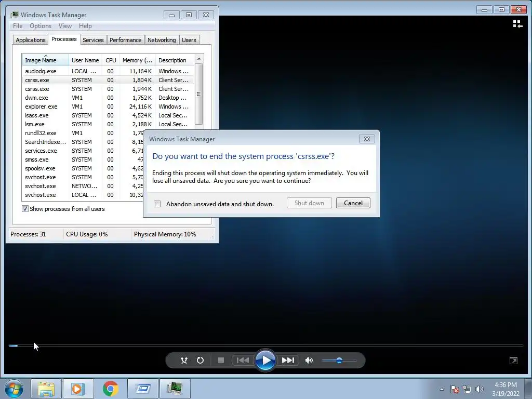This screenshot has height=399, width=532.
Task: Open the Networking tab
Action: click(162, 40)
